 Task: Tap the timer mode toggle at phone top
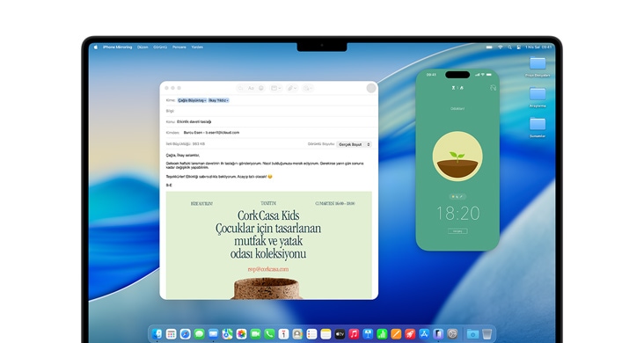click(457, 87)
